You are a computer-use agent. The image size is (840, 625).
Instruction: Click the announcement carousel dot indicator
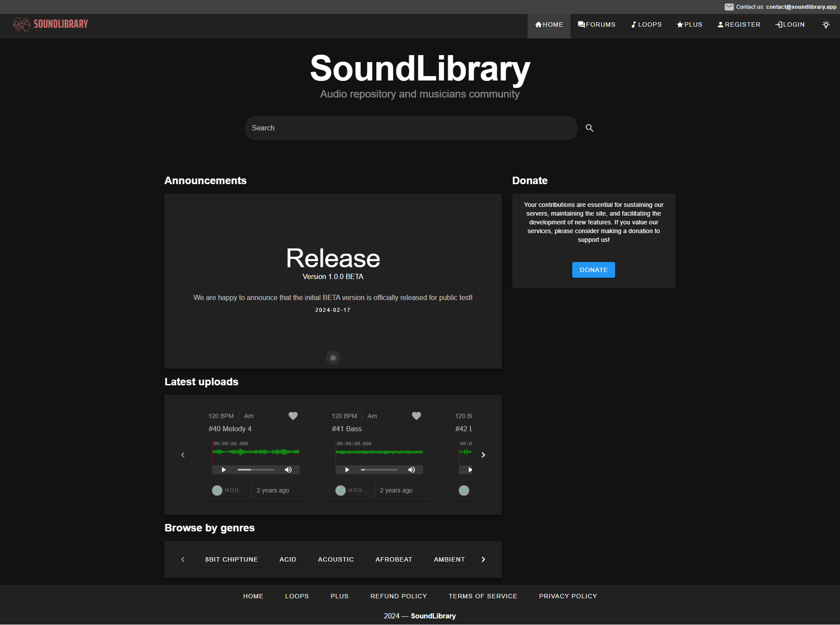(333, 358)
